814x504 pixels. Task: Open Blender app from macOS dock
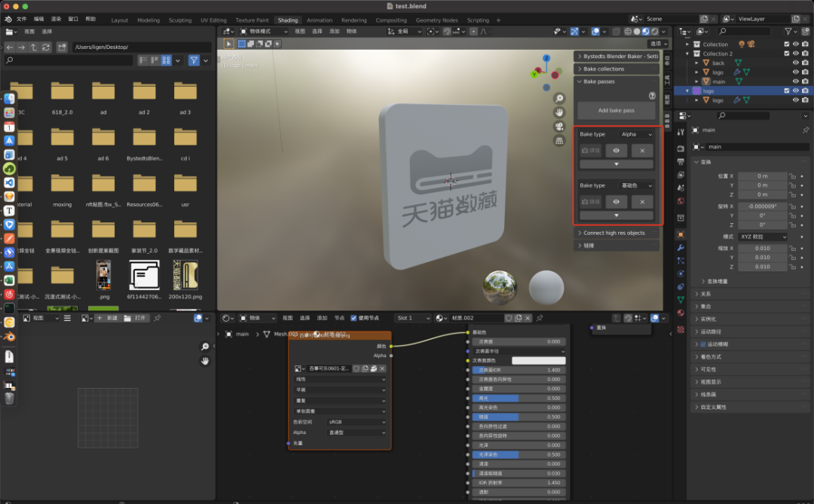(9, 336)
